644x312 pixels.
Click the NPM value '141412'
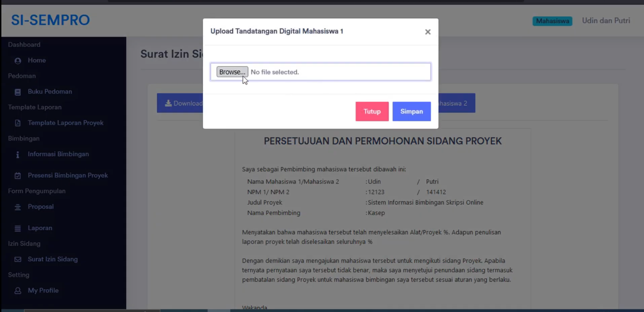[436, 192]
